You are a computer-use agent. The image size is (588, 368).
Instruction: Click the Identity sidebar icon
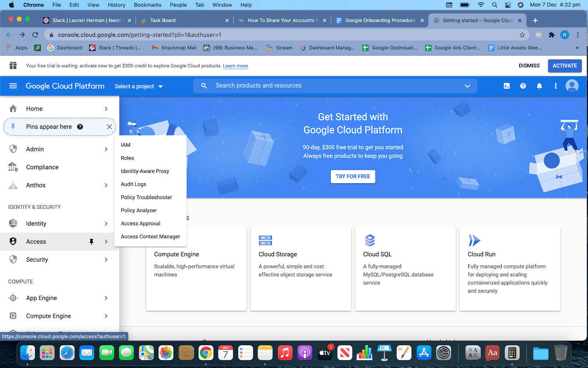(x=13, y=223)
